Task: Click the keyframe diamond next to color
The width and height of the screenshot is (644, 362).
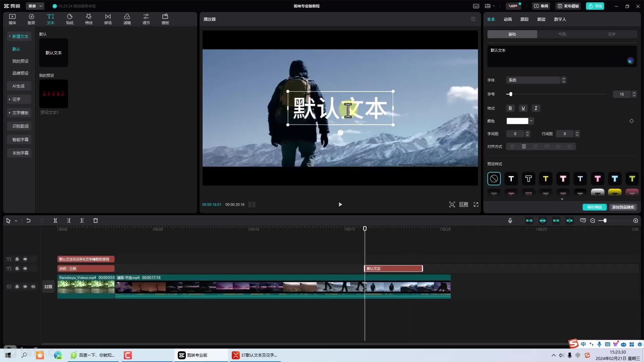Action: click(x=632, y=121)
